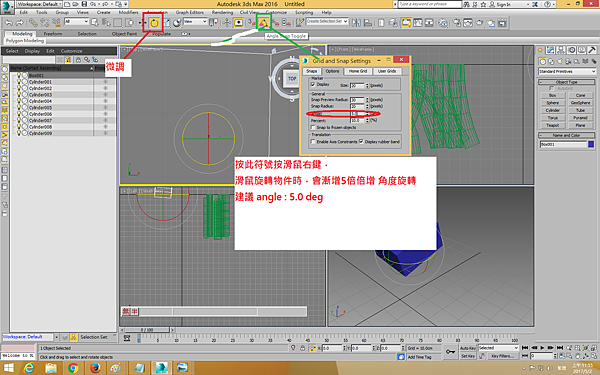Screen dimensions: 600x375
Task: Toggle the AutoGrid checkbox
Action: click(x=551, y=88)
